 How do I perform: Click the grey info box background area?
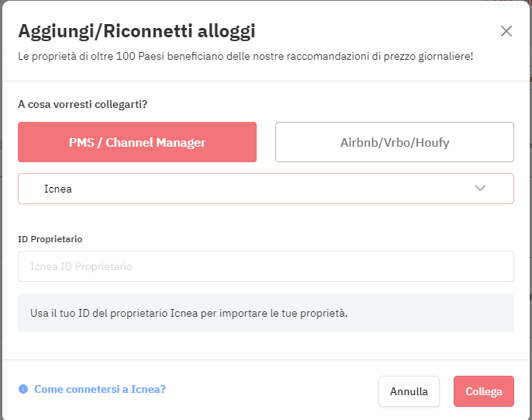pyautogui.click(x=431, y=313)
